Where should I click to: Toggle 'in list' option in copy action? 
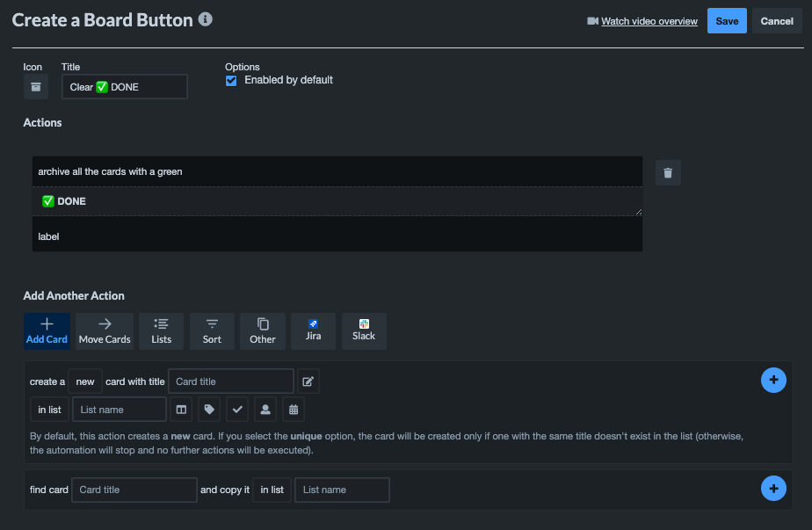click(x=272, y=490)
